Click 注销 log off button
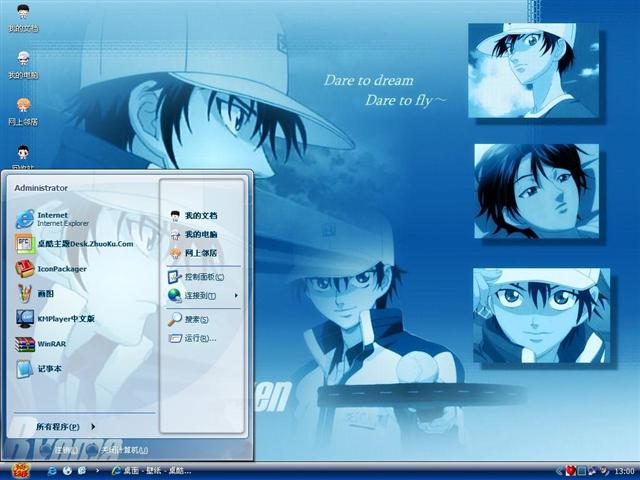Image resolution: width=640 pixels, height=480 pixels. (61, 450)
